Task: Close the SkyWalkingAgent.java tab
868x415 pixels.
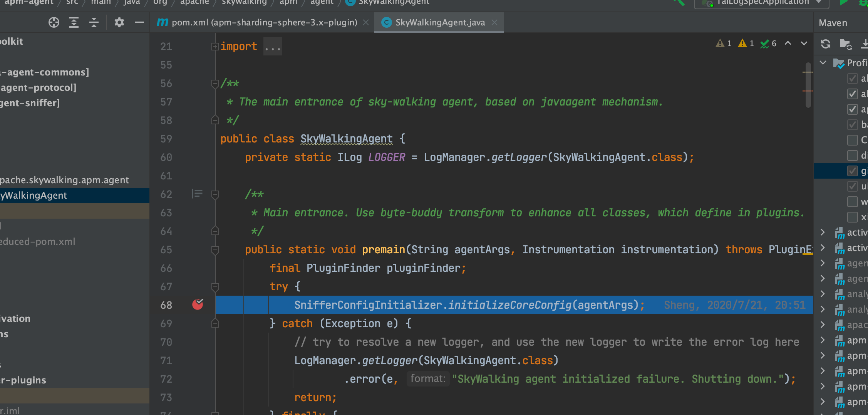Action: tap(494, 23)
